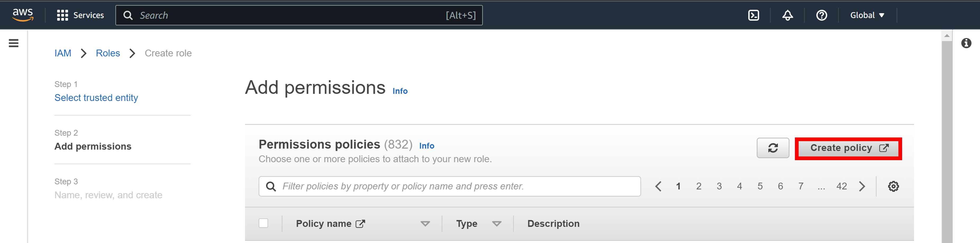Open AWS CloudShell from the top bar

tap(754, 15)
